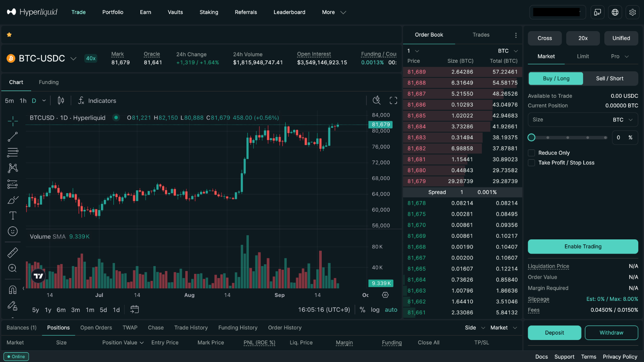Select the forecasting position tool
The height and width of the screenshot is (362, 644).
(x=12, y=184)
